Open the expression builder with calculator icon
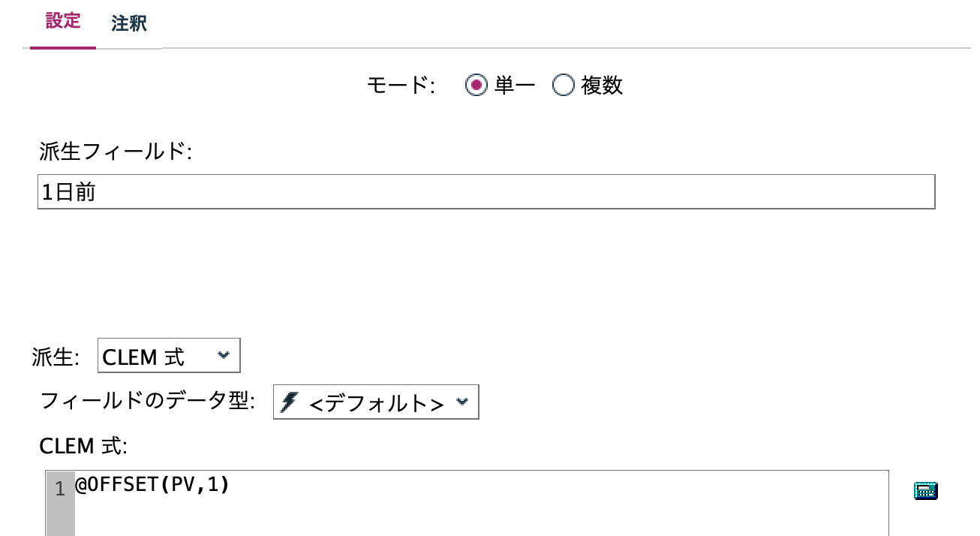980x536 pixels. pos(925,491)
